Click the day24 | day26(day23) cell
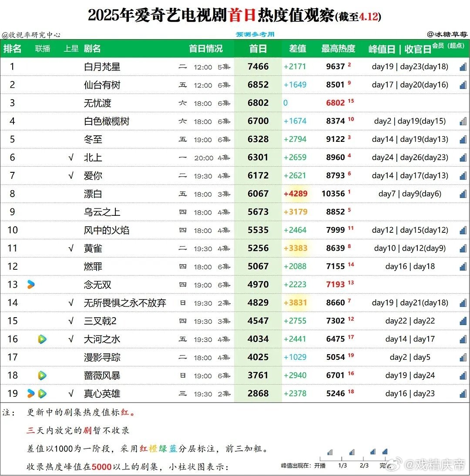 coord(410,157)
